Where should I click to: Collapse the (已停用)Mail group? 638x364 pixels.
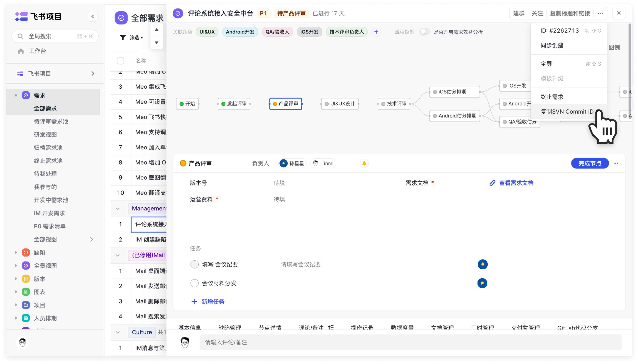[118, 255]
